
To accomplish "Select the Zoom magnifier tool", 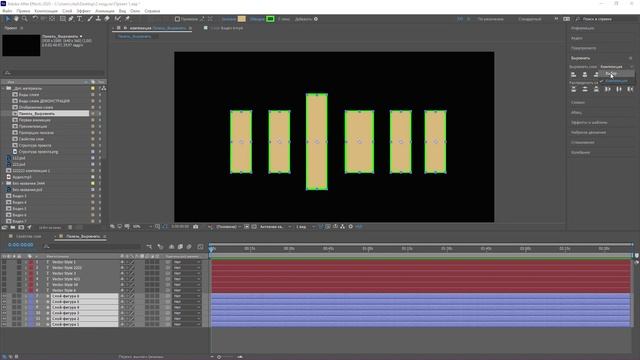I will coord(25,19).
